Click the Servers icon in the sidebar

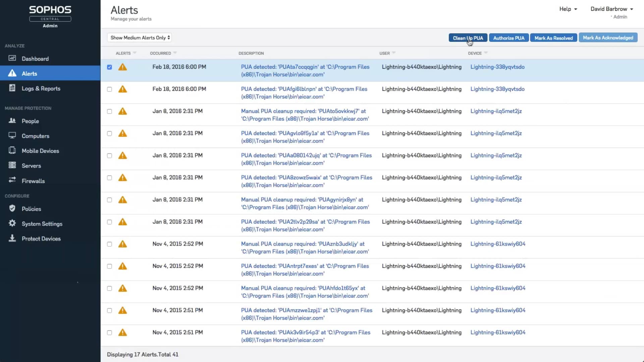tap(12, 165)
